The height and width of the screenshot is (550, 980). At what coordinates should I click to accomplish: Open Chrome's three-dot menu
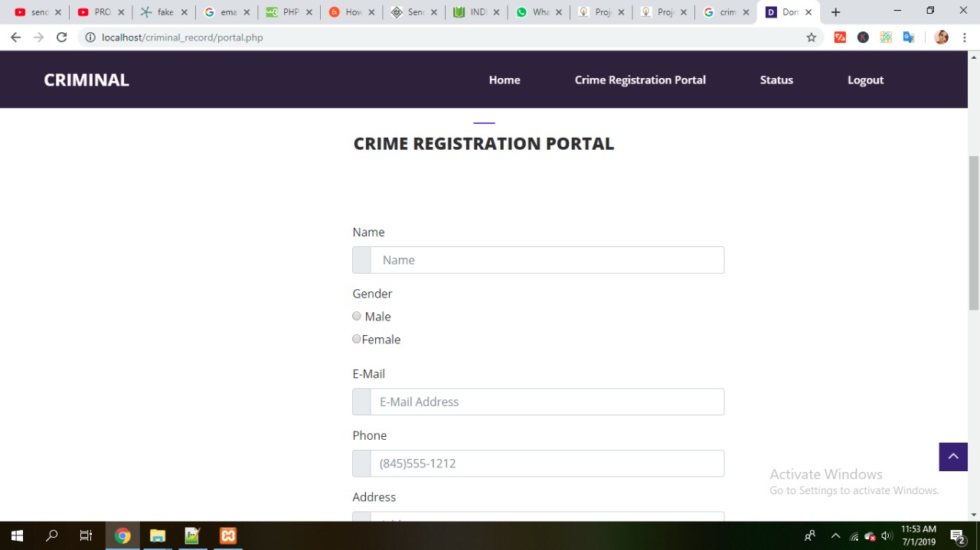(x=964, y=37)
